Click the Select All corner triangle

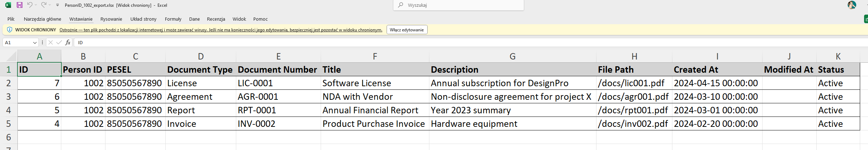(11, 56)
